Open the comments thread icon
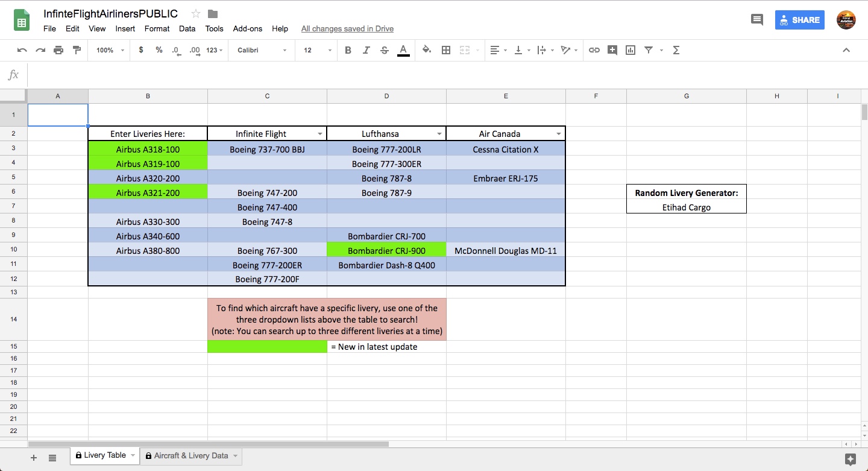 756,19
